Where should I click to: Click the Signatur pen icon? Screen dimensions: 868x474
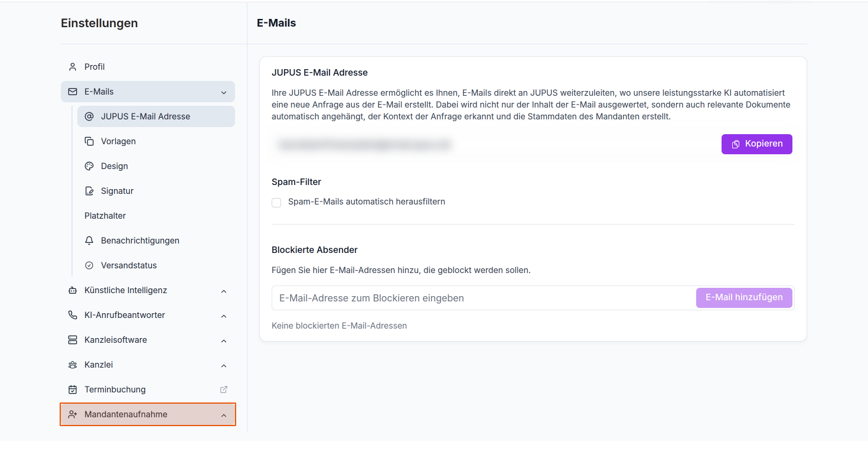tap(89, 191)
